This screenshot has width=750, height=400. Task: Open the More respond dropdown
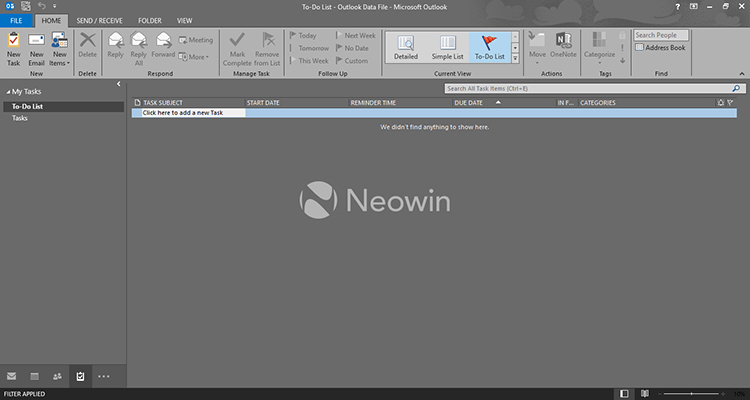pyautogui.click(x=194, y=57)
